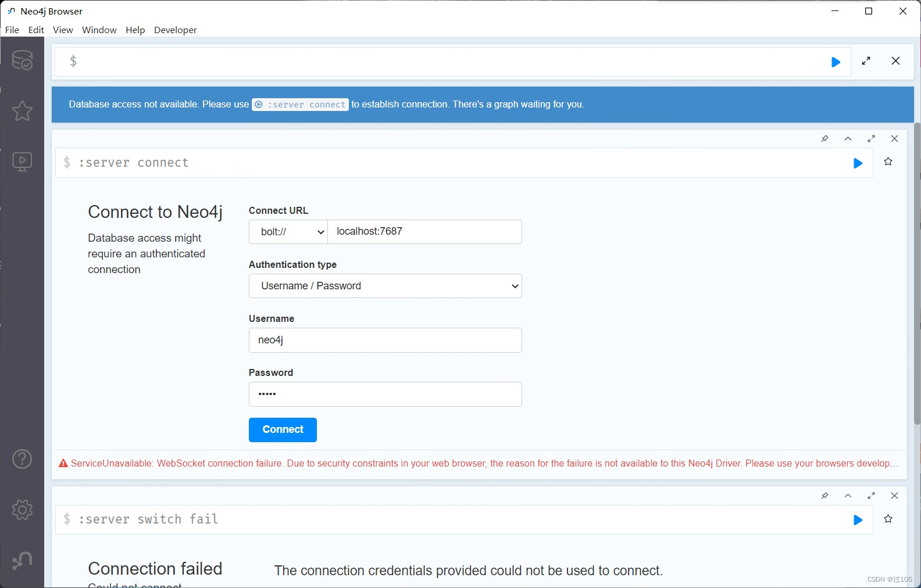Open the Help menu

coord(135,30)
